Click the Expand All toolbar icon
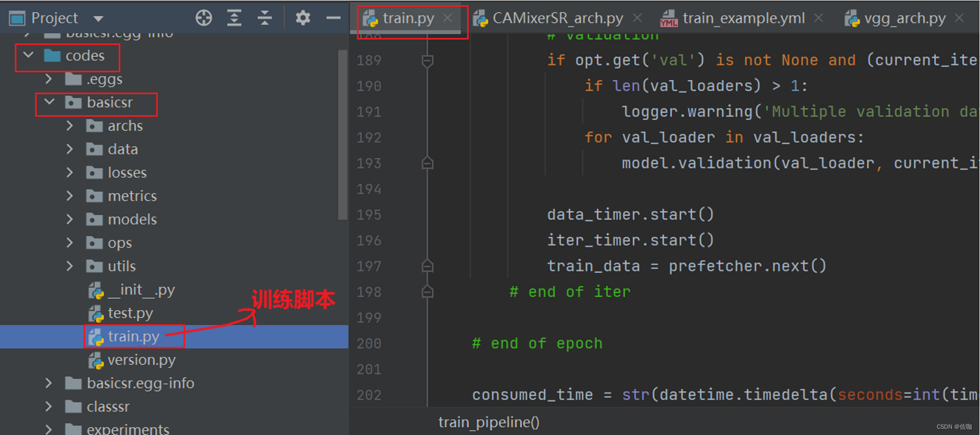 coord(234,18)
